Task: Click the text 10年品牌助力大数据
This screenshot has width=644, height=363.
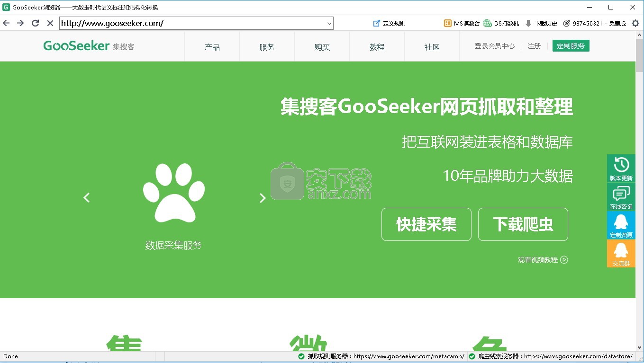Action: [508, 176]
